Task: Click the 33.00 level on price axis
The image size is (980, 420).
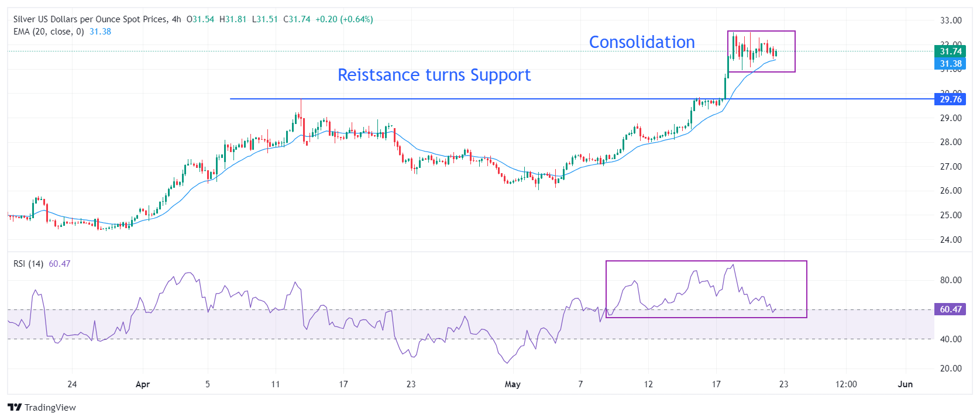Action: (951, 20)
